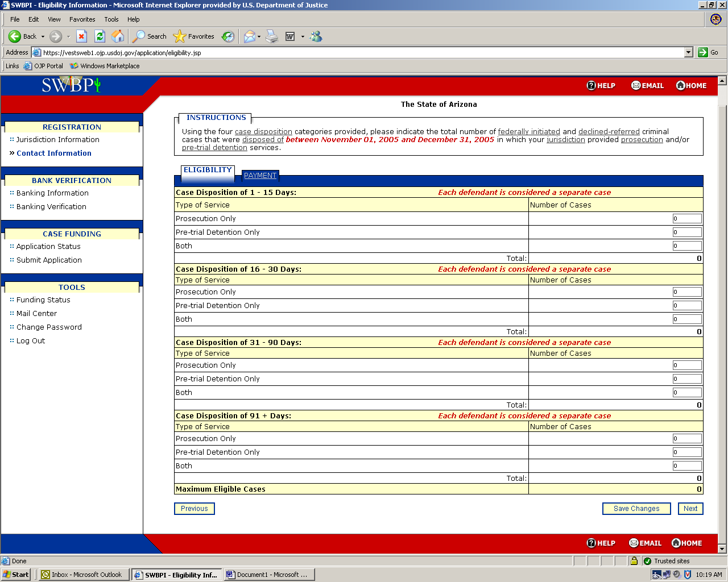
Task: Open Banking Information in sidebar
Action: [x=52, y=193]
